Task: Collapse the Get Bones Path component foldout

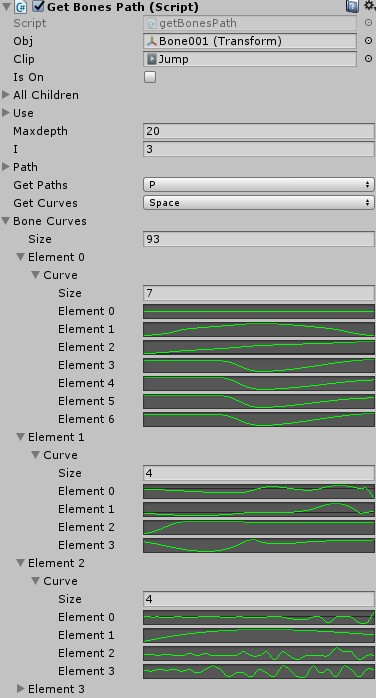Action: 6,6
